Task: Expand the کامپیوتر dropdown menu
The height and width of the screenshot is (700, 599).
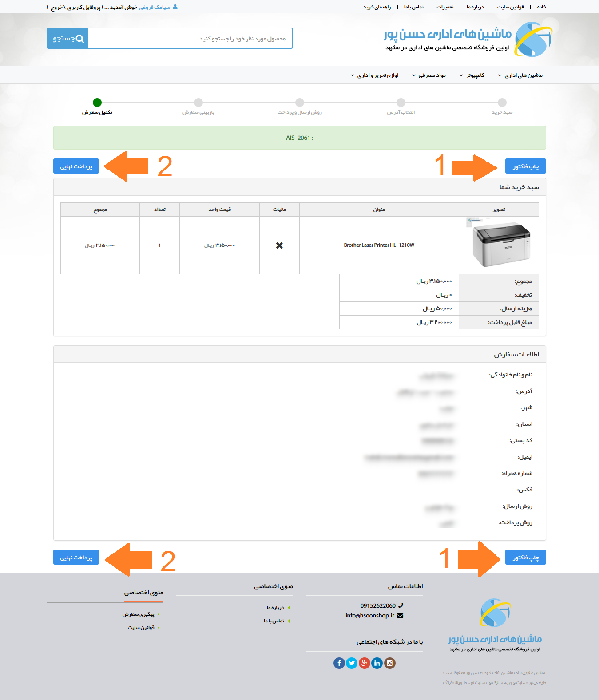Action: click(472, 75)
